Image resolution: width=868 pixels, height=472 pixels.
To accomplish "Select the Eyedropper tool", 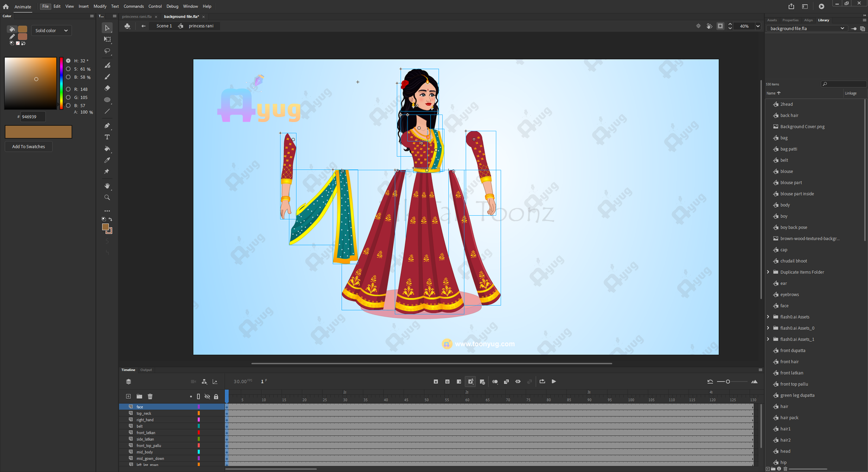I will pyautogui.click(x=107, y=160).
